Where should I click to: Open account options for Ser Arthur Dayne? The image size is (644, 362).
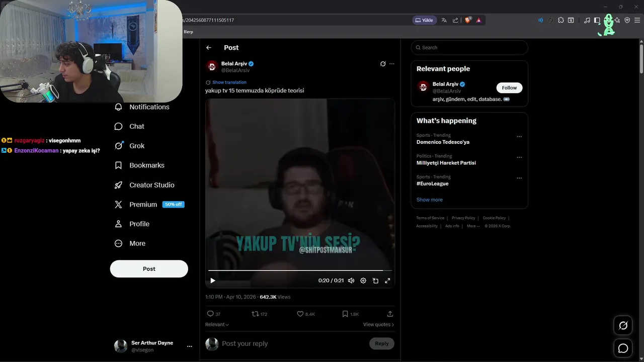189,346
